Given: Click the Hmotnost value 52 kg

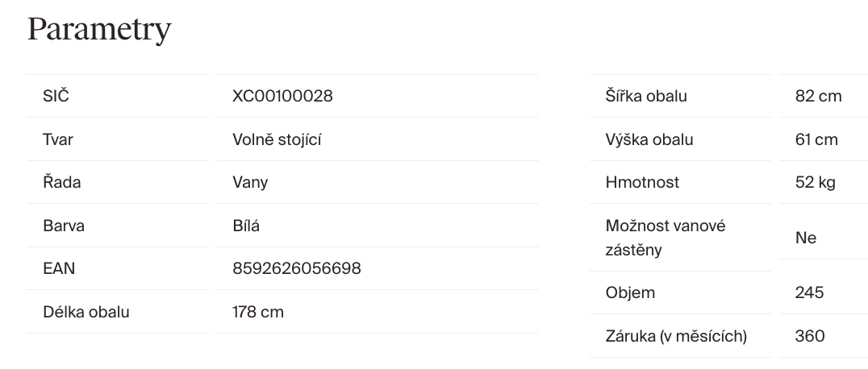Looking at the screenshot, I should click(x=816, y=182).
